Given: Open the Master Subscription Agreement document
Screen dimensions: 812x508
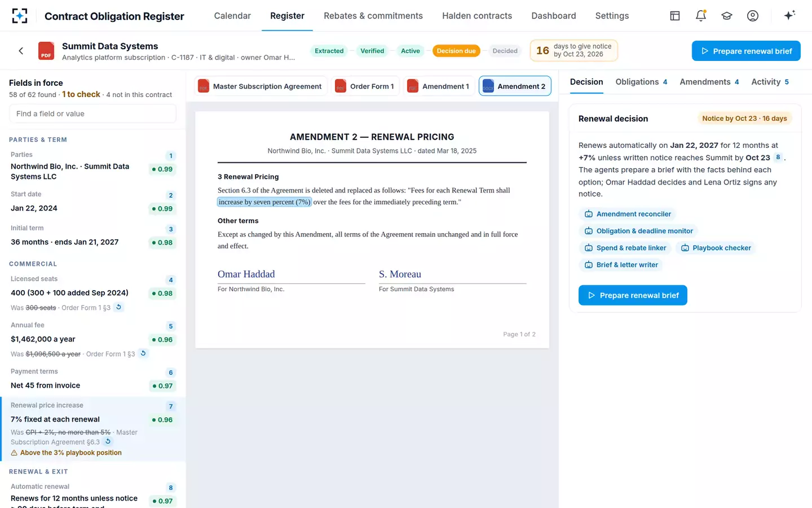Looking at the screenshot, I should coord(261,86).
